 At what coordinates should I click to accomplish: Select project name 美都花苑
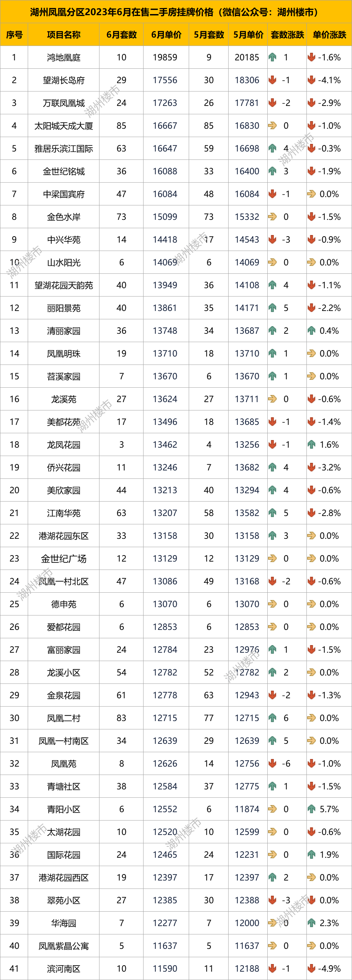click(63, 422)
